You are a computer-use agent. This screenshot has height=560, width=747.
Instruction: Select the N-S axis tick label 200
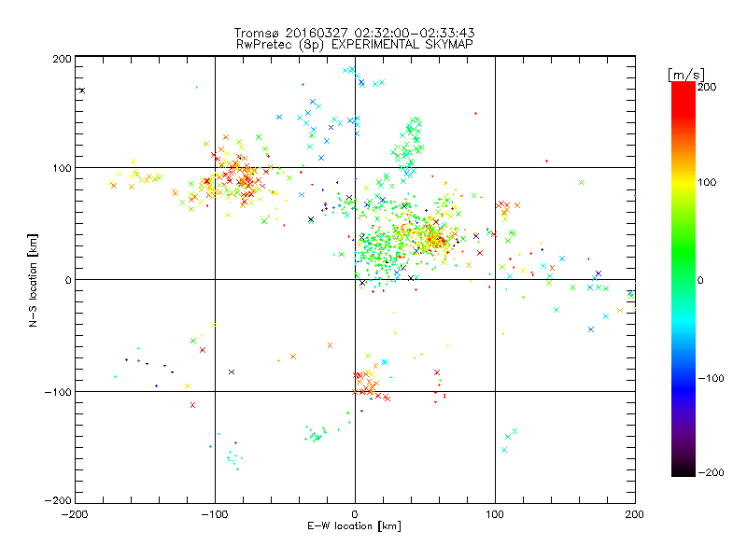click(62, 59)
